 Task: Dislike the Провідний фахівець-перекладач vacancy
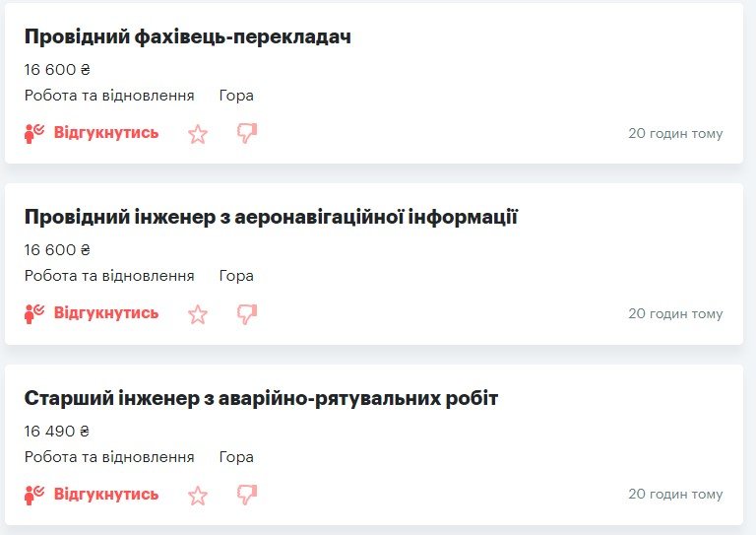[247, 133]
